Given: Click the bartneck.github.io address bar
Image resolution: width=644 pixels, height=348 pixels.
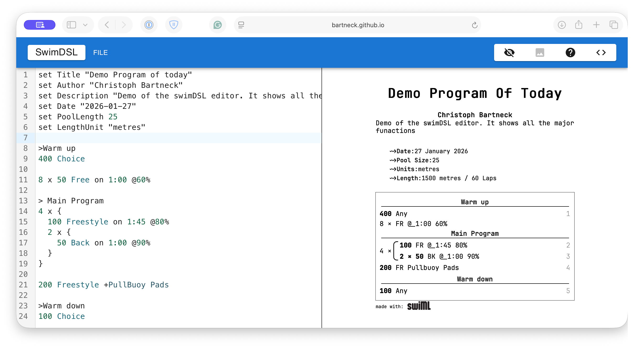Looking at the screenshot, I should click(358, 25).
